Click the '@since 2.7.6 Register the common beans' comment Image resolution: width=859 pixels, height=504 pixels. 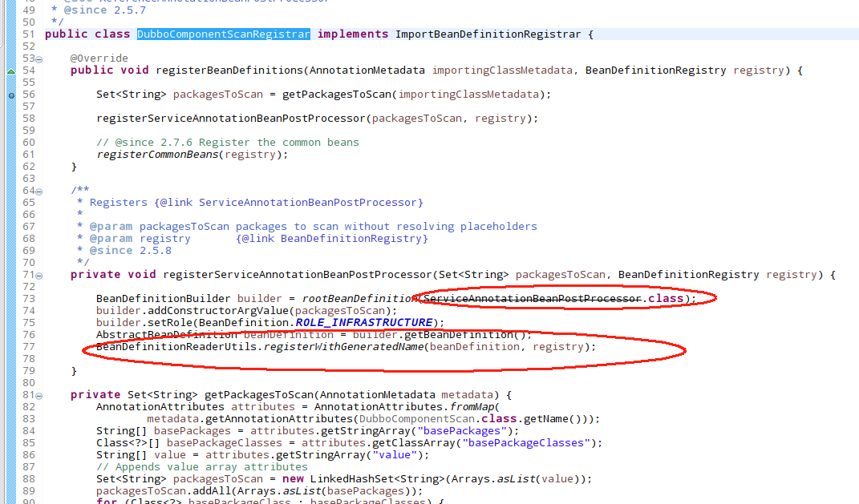[x=228, y=143]
